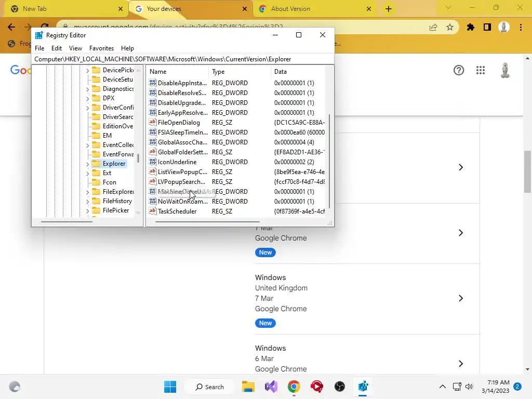Screen dimensions: 532x399
Task: Click the Chrome profile avatar in toolbar
Action: pos(504,27)
